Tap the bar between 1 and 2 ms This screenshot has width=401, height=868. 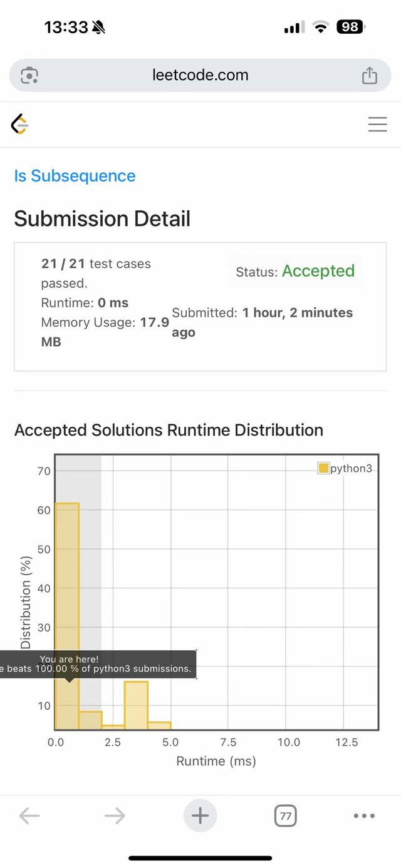pos(90,720)
